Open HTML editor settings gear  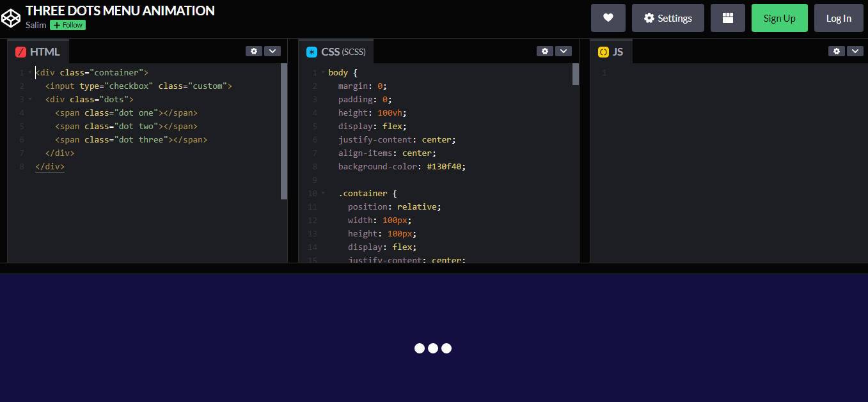(254, 51)
